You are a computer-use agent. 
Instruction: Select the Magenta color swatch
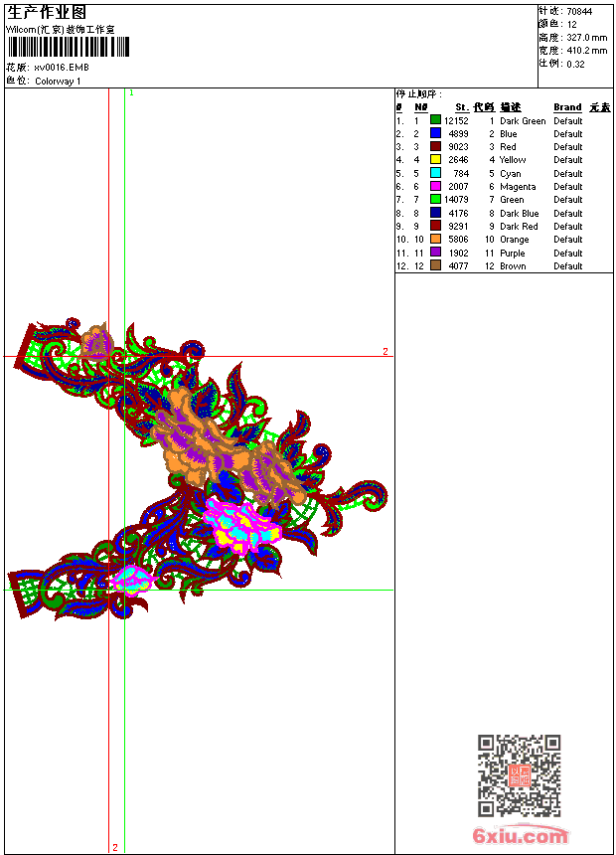click(435, 186)
